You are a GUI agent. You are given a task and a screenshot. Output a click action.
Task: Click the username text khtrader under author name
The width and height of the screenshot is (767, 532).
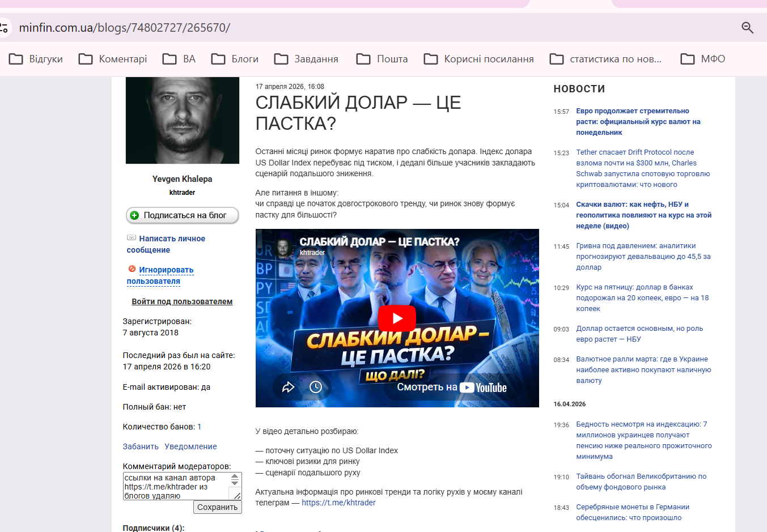tap(182, 193)
